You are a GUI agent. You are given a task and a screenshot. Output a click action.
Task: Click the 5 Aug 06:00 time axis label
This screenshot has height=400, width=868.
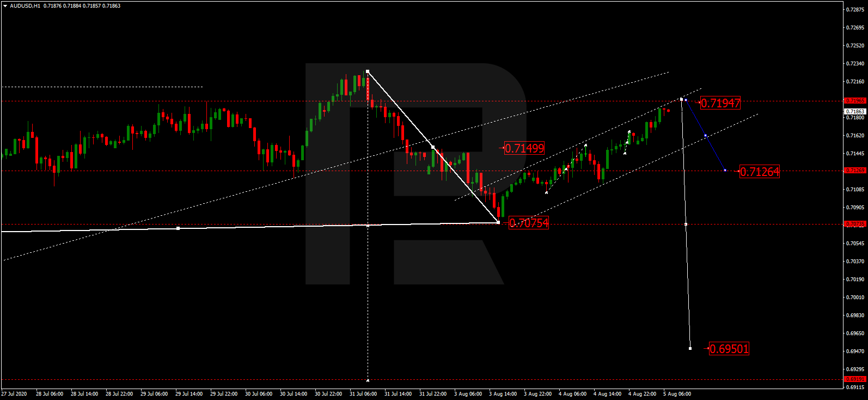tap(677, 394)
